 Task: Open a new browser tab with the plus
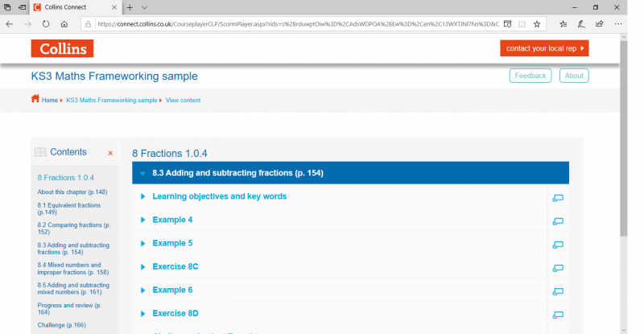[x=129, y=6]
